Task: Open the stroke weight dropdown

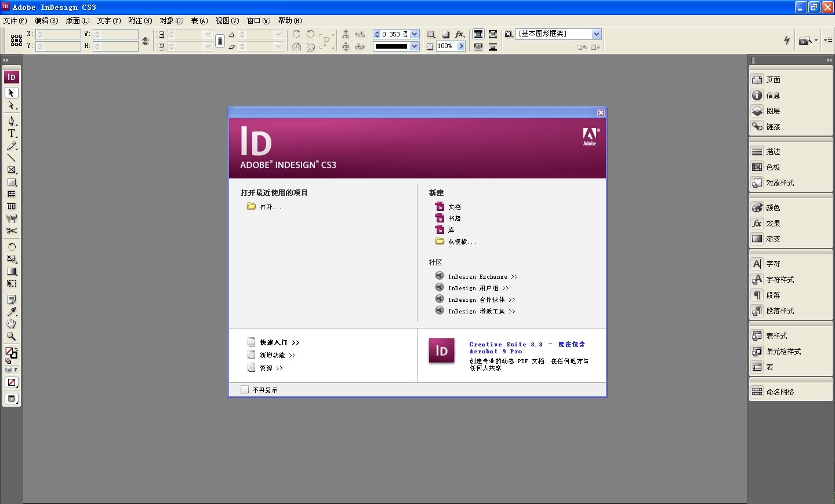Action: (414, 34)
